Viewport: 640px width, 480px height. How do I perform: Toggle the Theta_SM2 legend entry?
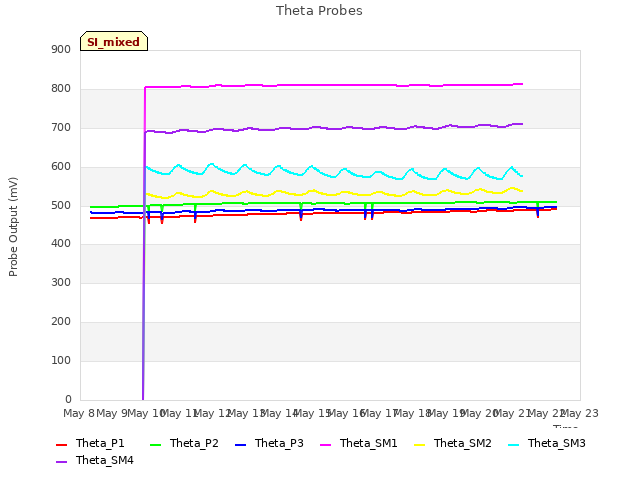pos(452,443)
